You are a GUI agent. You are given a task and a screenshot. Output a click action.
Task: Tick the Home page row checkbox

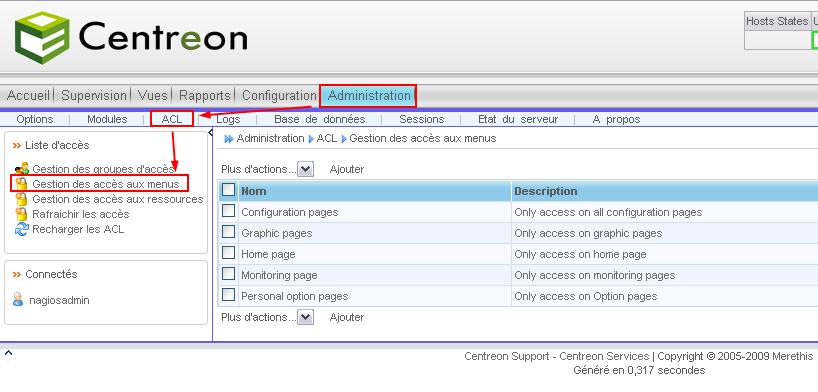click(228, 253)
